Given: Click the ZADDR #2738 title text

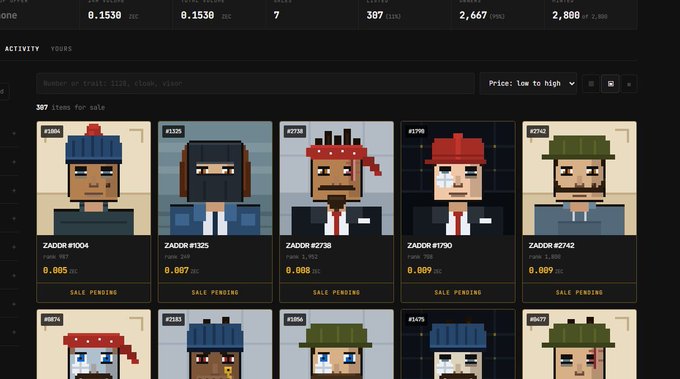Looking at the screenshot, I should pos(308,245).
